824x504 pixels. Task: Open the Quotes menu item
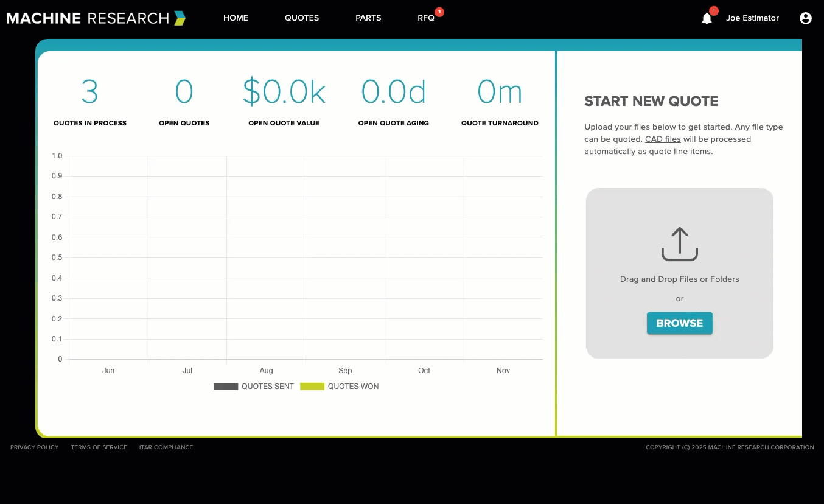click(302, 18)
